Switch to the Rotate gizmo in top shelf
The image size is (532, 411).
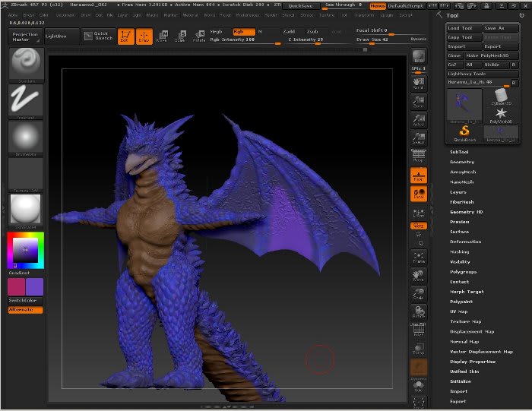point(199,36)
